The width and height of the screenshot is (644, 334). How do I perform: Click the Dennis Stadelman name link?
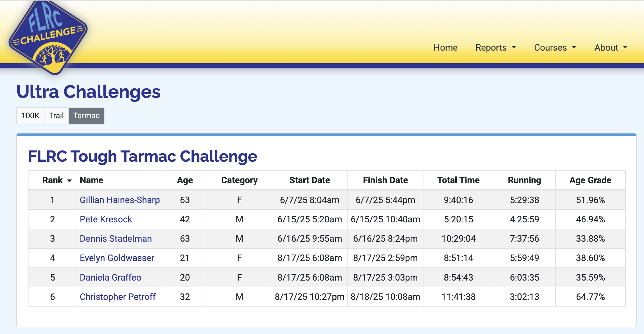[x=116, y=239]
